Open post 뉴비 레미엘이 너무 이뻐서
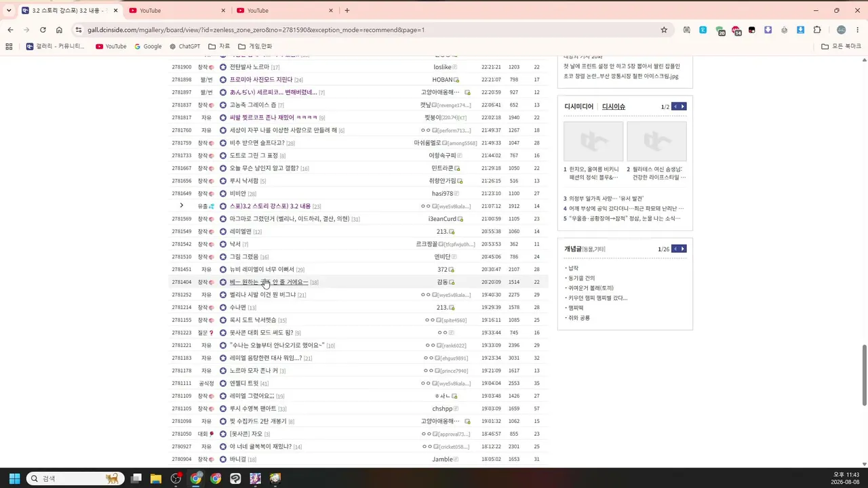 [262, 270]
